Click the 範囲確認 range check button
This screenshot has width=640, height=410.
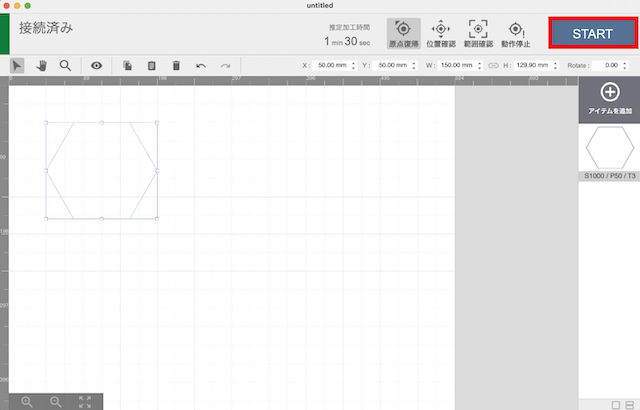[479, 34]
